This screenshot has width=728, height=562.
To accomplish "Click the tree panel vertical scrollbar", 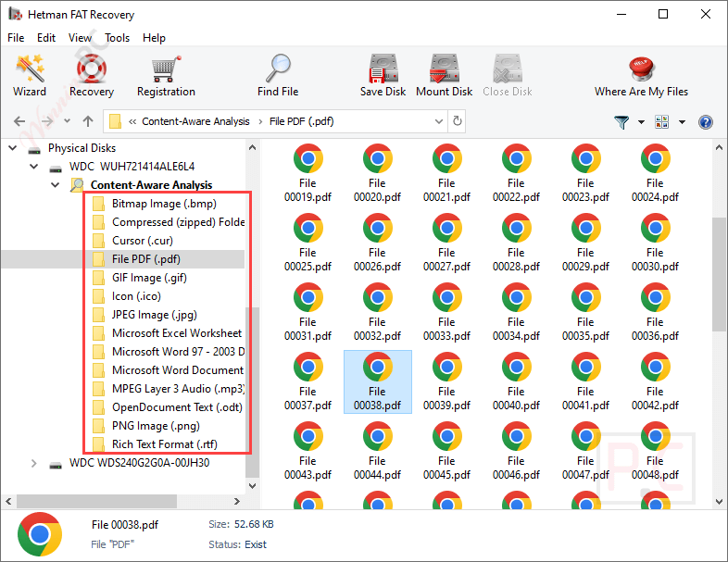I will pyautogui.click(x=252, y=393).
